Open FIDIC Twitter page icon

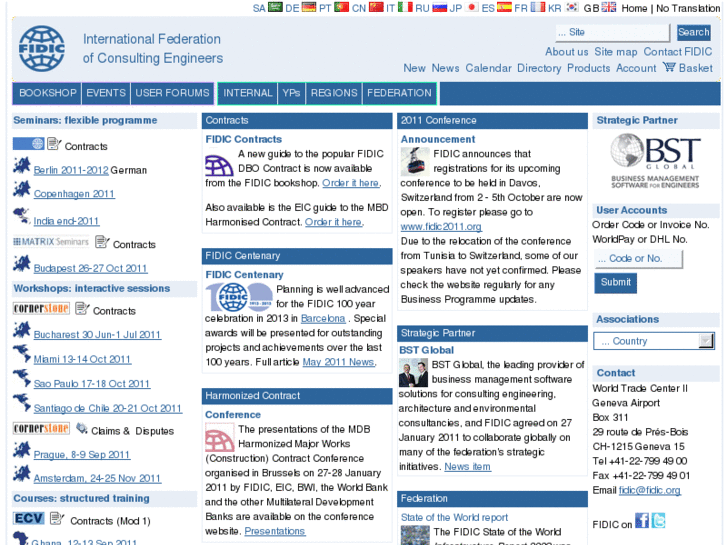coord(658,520)
